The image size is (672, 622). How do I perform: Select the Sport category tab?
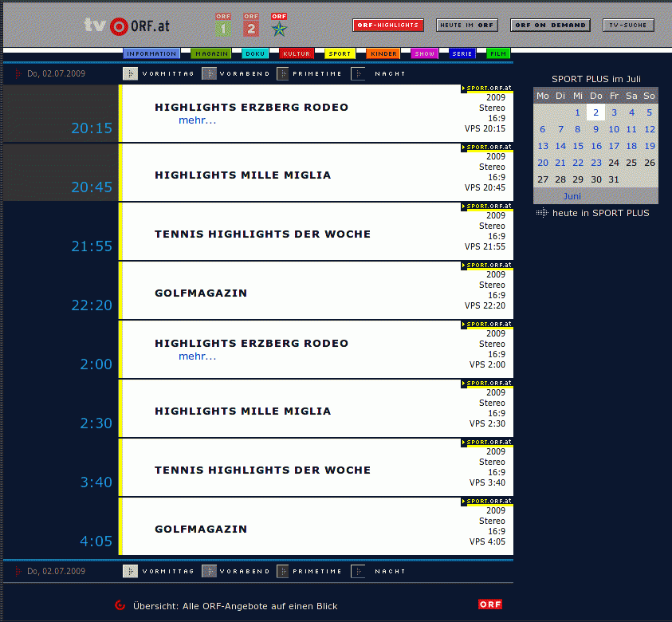click(x=340, y=53)
